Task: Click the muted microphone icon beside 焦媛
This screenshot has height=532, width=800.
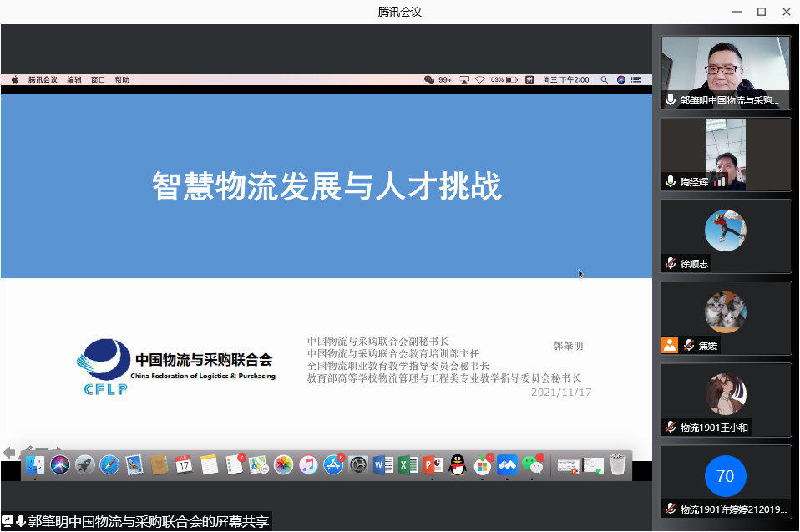Action: pos(689,345)
